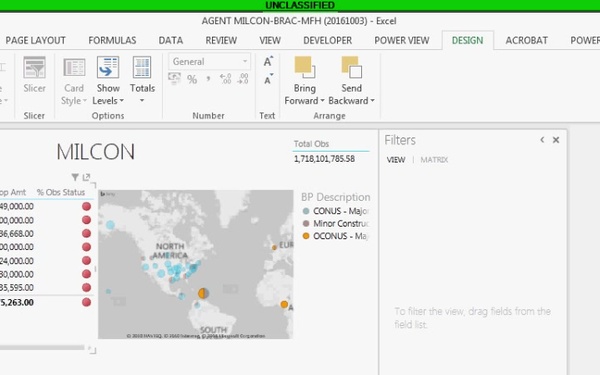The image size is (600, 375).
Task: Close the Filters pane
Action: pyautogui.click(x=556, y=140)
